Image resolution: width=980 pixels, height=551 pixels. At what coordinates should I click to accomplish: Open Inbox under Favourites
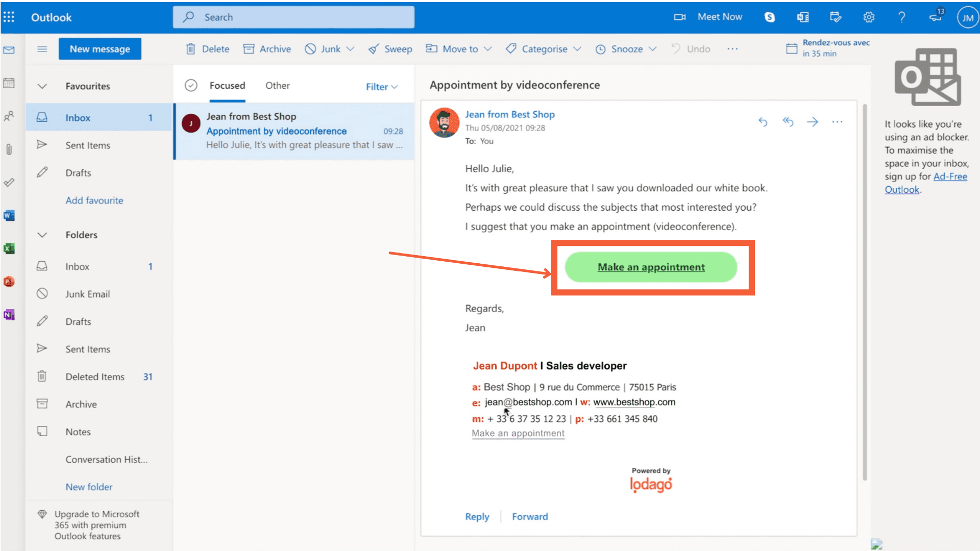(x=99, y=118)
